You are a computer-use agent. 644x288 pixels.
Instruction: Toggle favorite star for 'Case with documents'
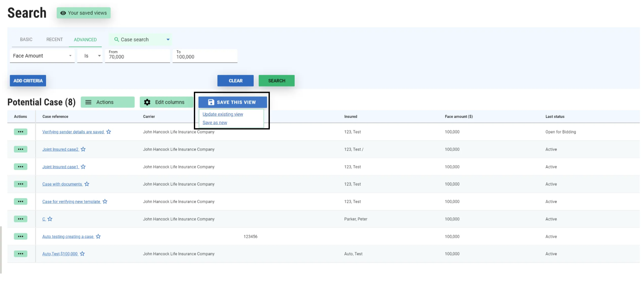[87, 184]
